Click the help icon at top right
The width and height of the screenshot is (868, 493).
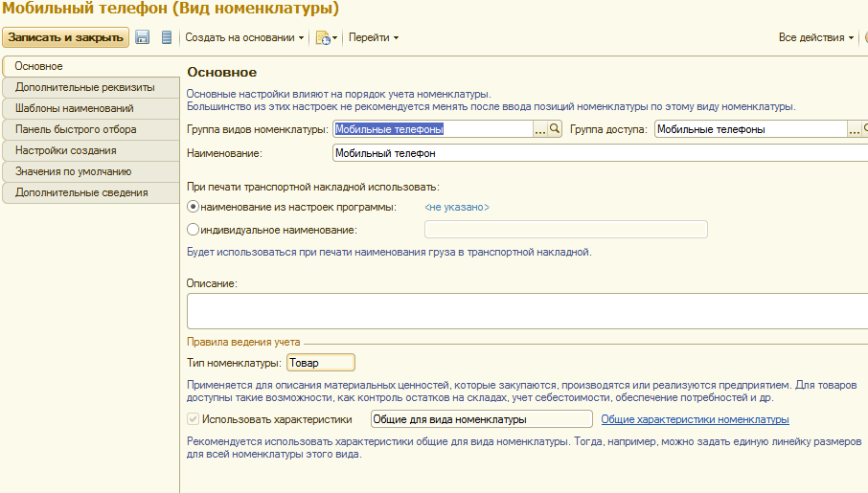864,37
